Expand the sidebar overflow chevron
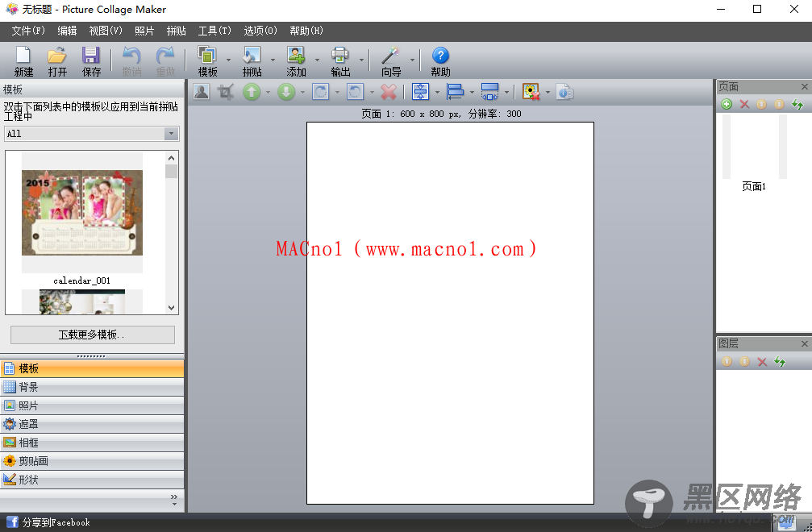 (x=174, y=500)
